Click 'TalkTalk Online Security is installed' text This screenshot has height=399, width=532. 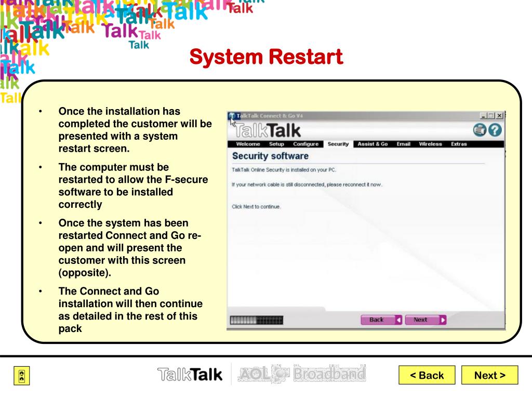[284, 170]
